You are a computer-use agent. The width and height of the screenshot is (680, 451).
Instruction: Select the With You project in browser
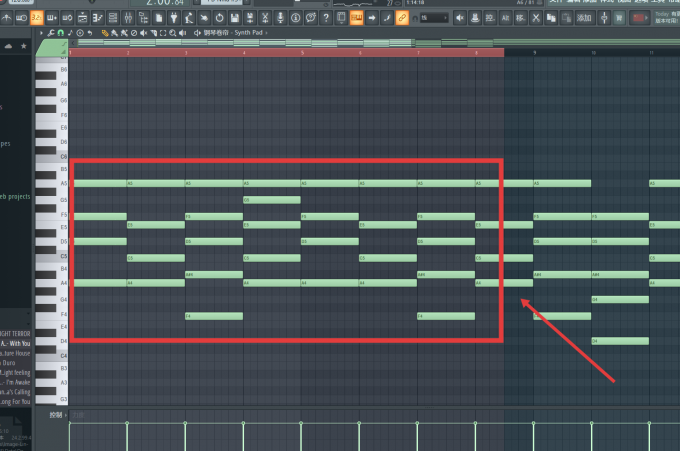(16, 343)
